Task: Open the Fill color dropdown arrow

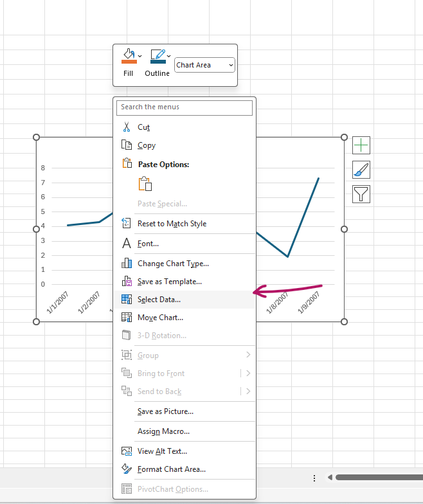Action: pyautogui.click(x=140, y=56)
